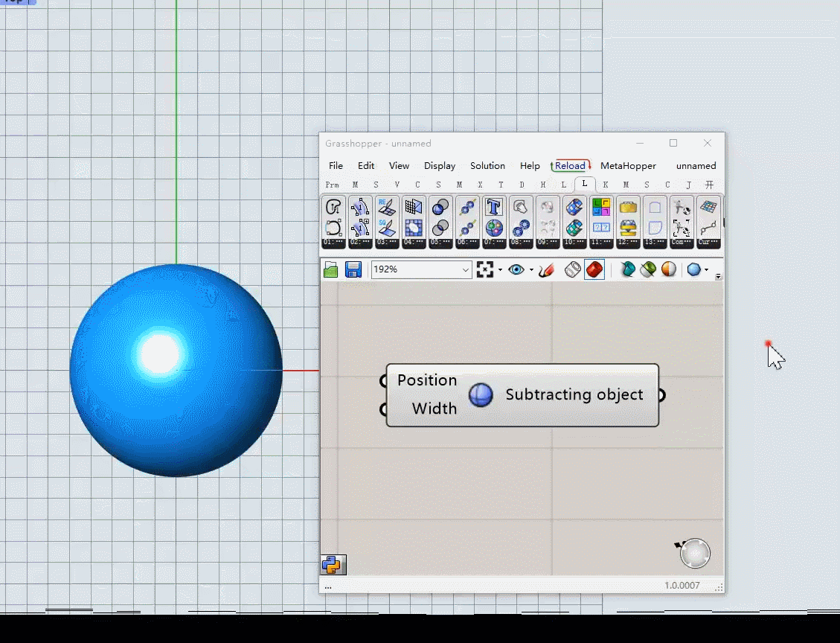Click the green folder Open File icon
Image resolution: width=840 pixels, height=643 pixels.
331,269
